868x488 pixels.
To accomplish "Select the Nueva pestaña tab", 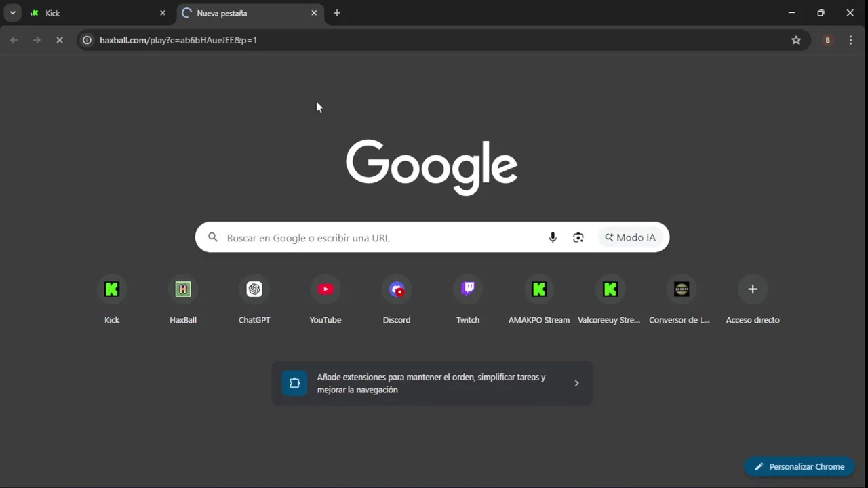I will [x=250, y=13].
